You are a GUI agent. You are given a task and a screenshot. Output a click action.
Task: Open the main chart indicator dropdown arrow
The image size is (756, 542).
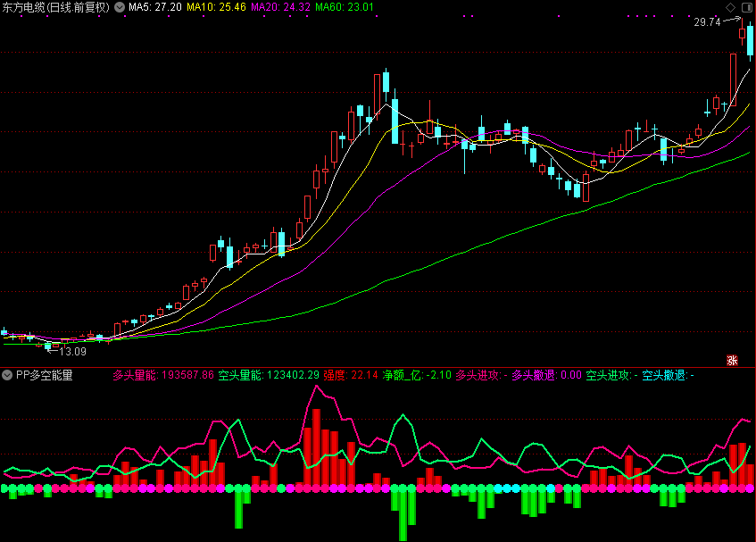point(119,7)
